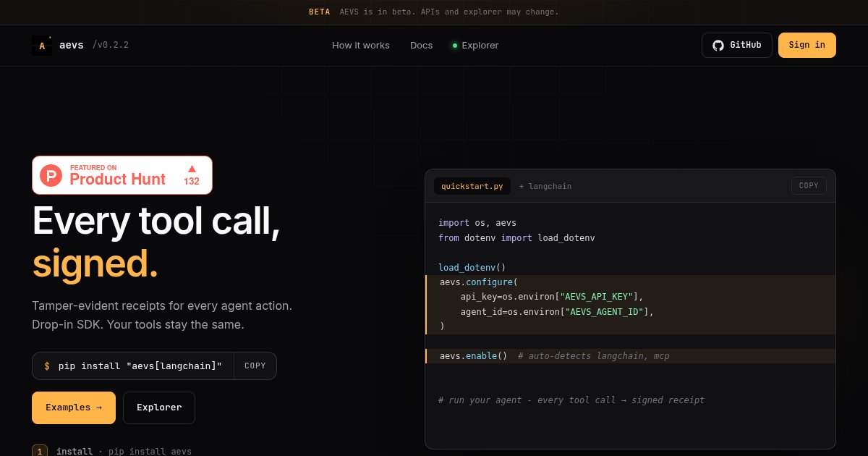This screenshot has height=456, width=868.
Task: Click the "install · pip install aevs" step text
Action: click(x=124, y=451)
